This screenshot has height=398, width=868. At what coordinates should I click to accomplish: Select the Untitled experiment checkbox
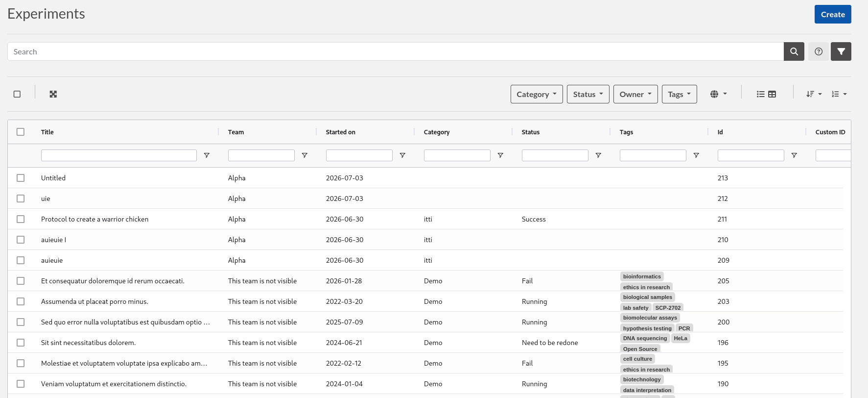21,178
